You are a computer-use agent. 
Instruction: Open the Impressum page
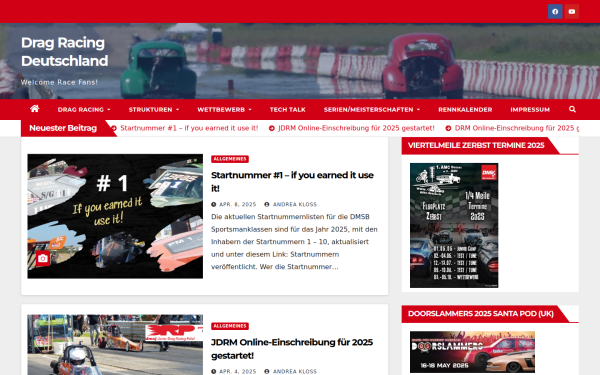coord(530,109)
